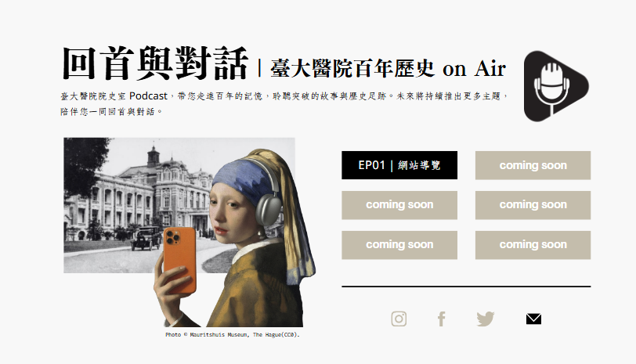
Task: Click the 回首與對話 main heading
Action: coord(155,63)
